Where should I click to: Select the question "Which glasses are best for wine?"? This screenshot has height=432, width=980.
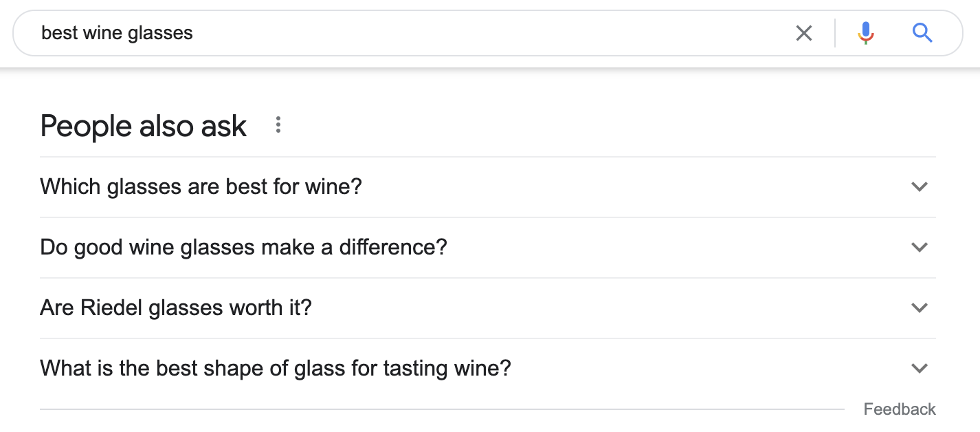(x=201, y=186)
